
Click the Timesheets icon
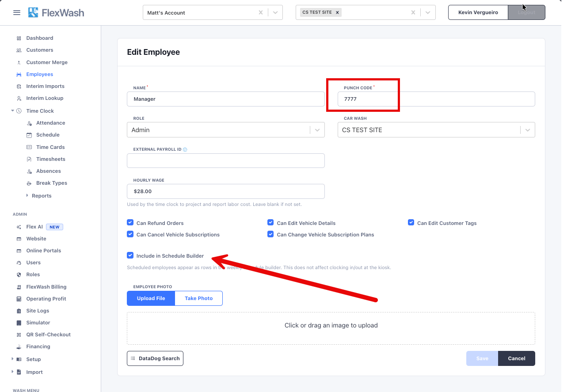coord(29,159)
